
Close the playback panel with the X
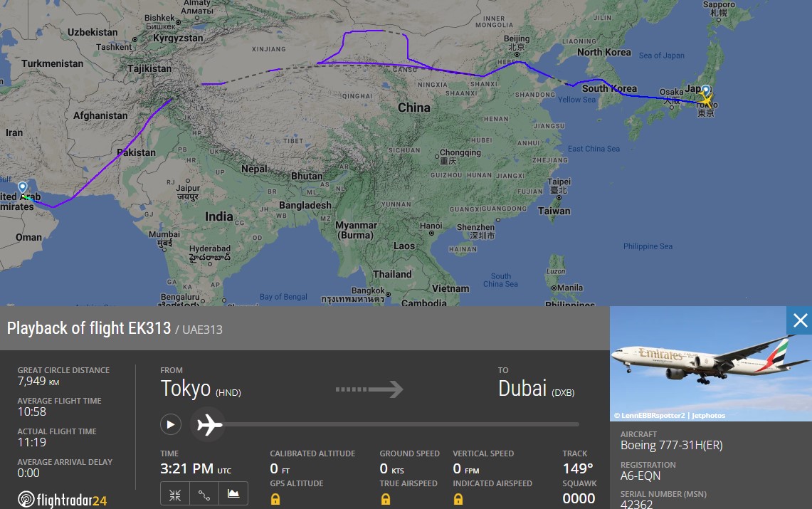800,320
